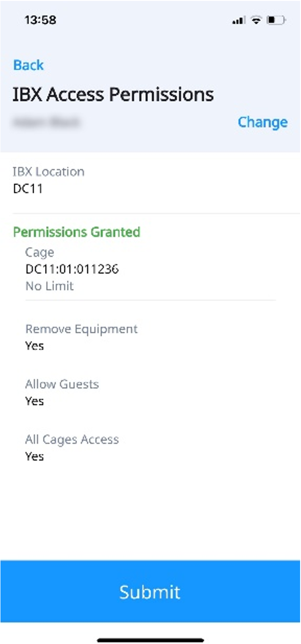301x644 pixels.
Task: Tap the No Limit text
Action: (49, 286)
